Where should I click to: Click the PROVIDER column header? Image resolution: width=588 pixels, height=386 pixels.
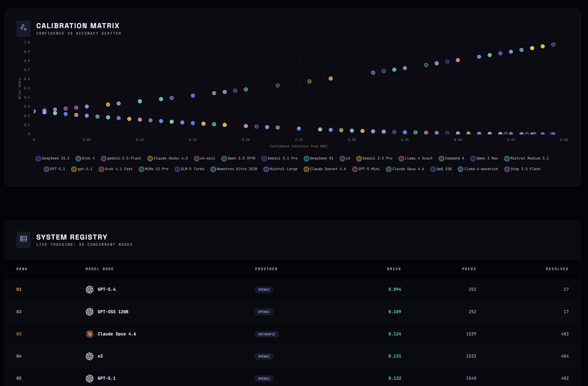(x=266, y=269)
